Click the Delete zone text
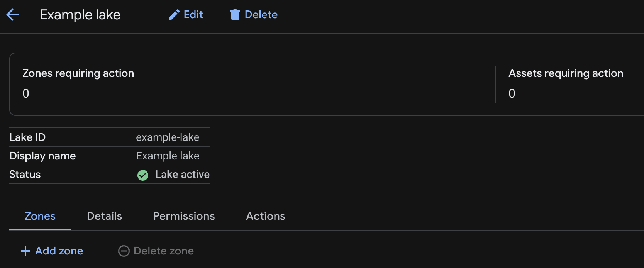 coord(164,251)
